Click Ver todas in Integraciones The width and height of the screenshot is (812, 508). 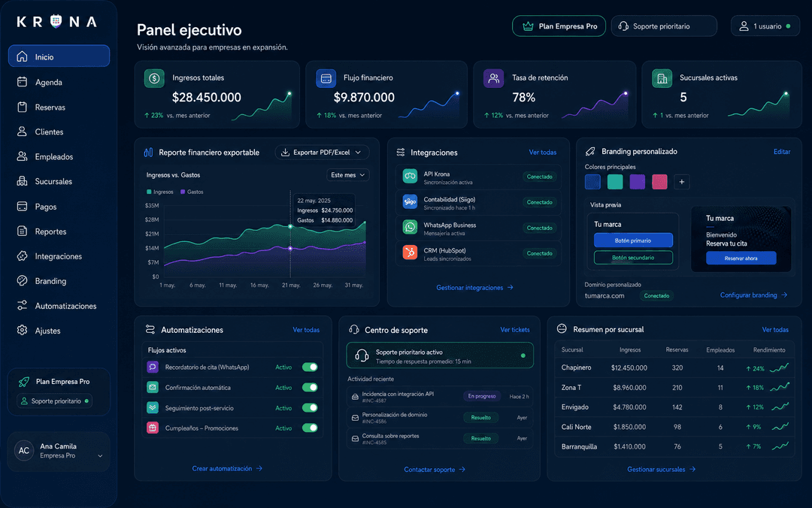[x=543, y=153]
